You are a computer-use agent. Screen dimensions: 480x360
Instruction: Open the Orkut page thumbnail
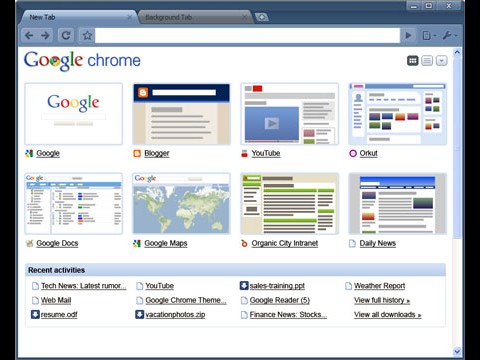pyautogui.click(x=397, y=114)
